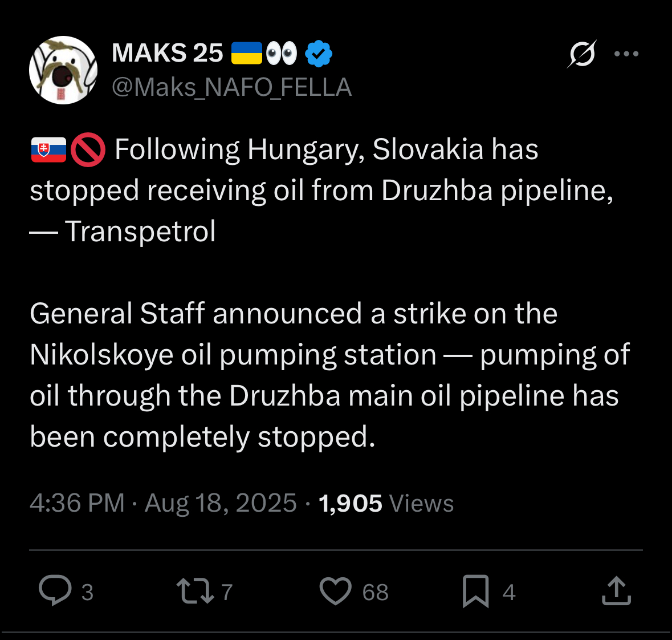Click the red prohibited sign emoji

coord(88,150)
